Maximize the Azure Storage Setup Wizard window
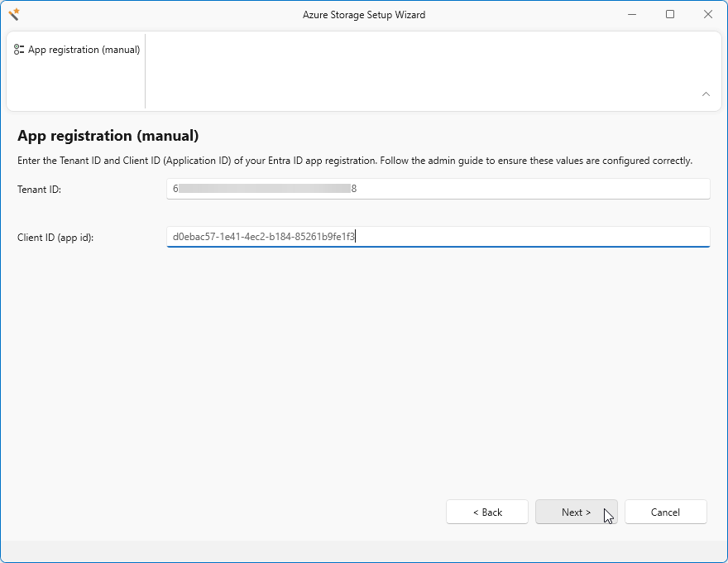This screenshot has width=728, height=563. click(669, 14)
